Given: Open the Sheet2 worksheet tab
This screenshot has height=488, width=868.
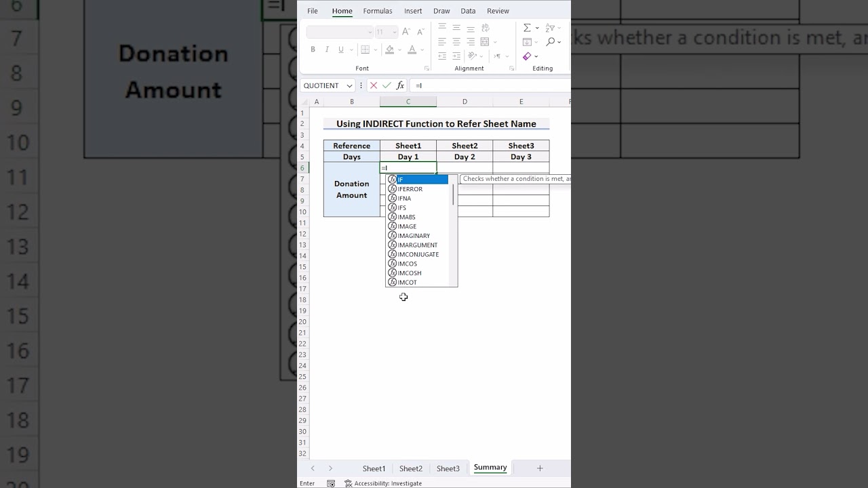Looking at the screenshot, I should click(x=410, y=468).
